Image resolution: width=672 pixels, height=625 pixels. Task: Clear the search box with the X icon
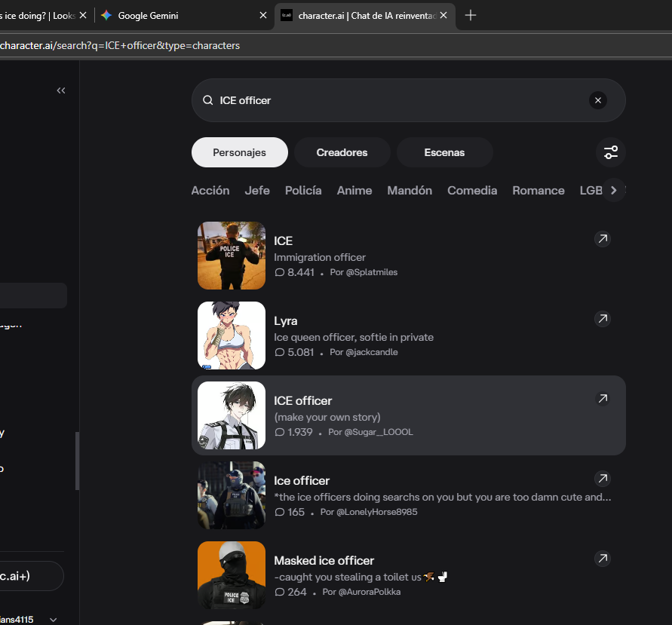(x=598, y=100)
